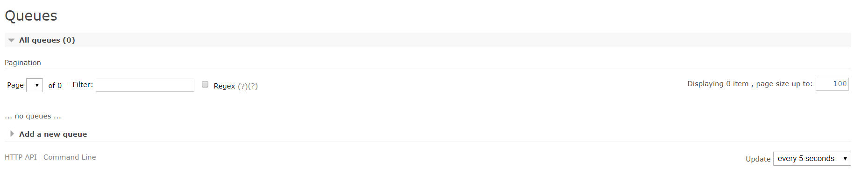The image size is (868, 169).
Task: Open the HTTP API link
Action: (x=21, y=157)
